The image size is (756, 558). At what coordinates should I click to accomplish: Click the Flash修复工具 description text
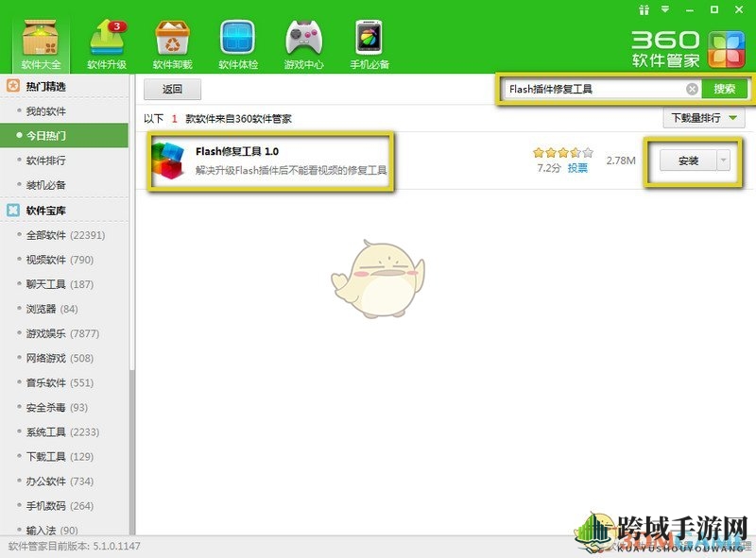click(x=291, y=170)
